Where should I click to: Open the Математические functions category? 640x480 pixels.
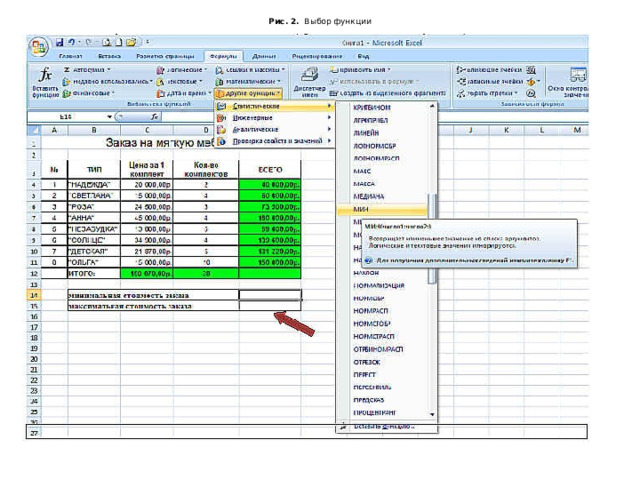coord(248,82)
